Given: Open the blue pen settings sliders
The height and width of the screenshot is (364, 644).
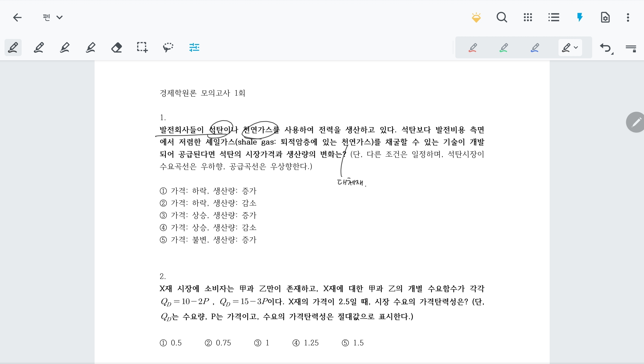Looking at the screenshot, I should click(194, 47).
